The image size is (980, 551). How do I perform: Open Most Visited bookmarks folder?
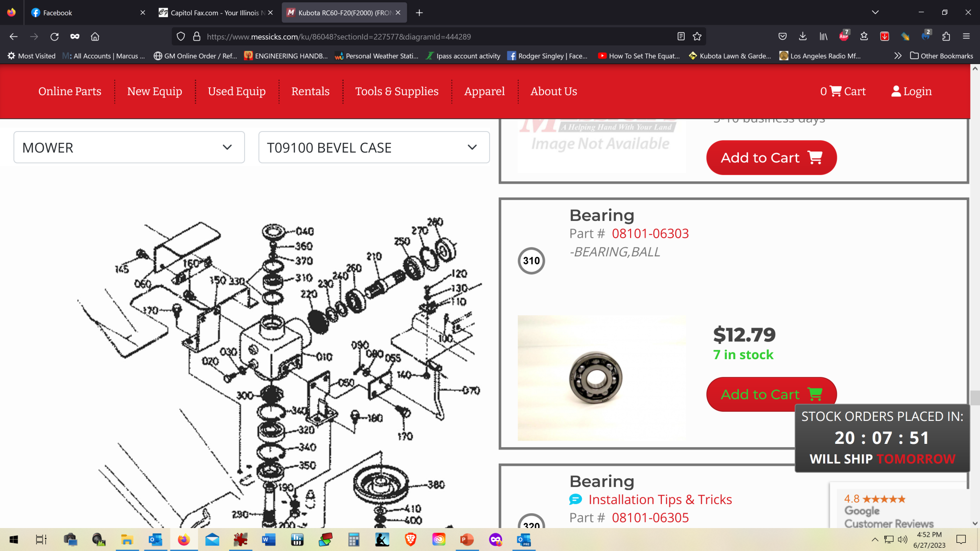pos(32,56)
